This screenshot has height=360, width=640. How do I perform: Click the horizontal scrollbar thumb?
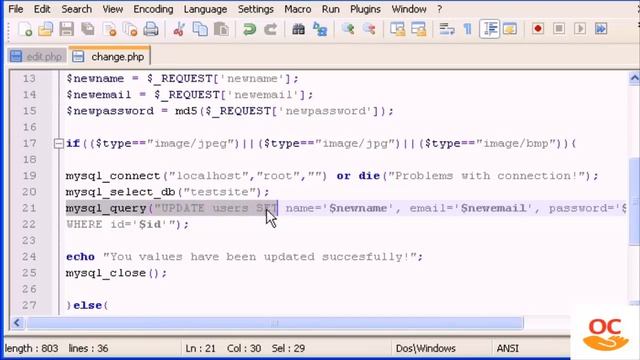tap(275, 323)
